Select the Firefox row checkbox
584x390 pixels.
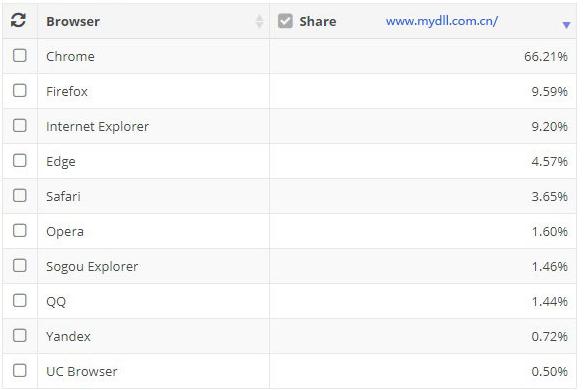(x=20, y=91)
